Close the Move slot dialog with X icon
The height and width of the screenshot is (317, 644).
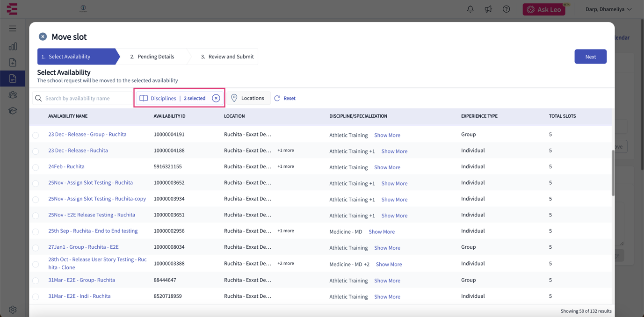43,36
